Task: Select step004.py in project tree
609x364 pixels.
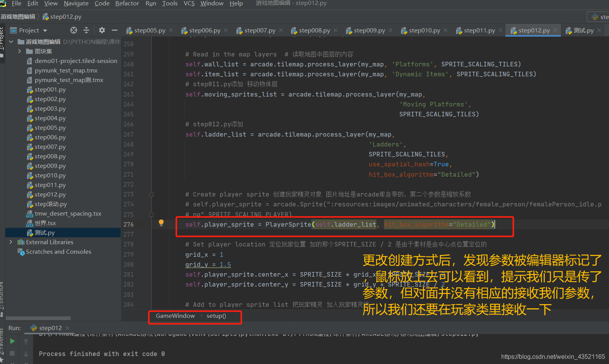Action: click(x=50, y=118)
